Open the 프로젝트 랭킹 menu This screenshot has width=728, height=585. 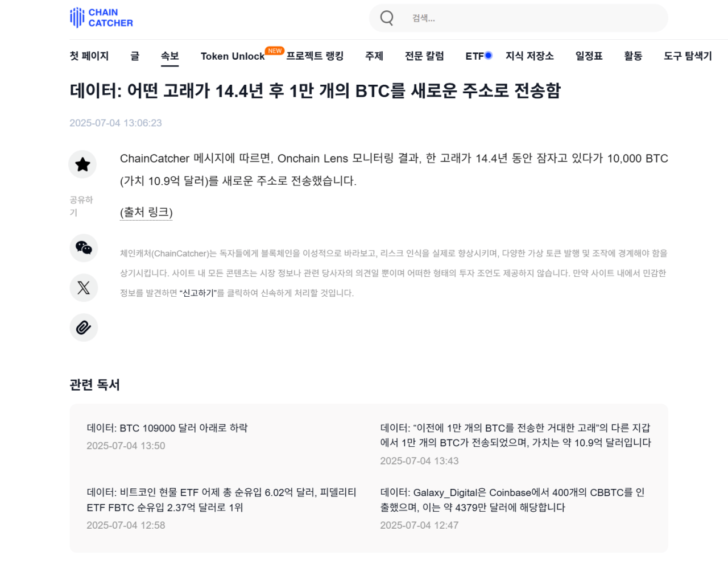coord(315,56)
